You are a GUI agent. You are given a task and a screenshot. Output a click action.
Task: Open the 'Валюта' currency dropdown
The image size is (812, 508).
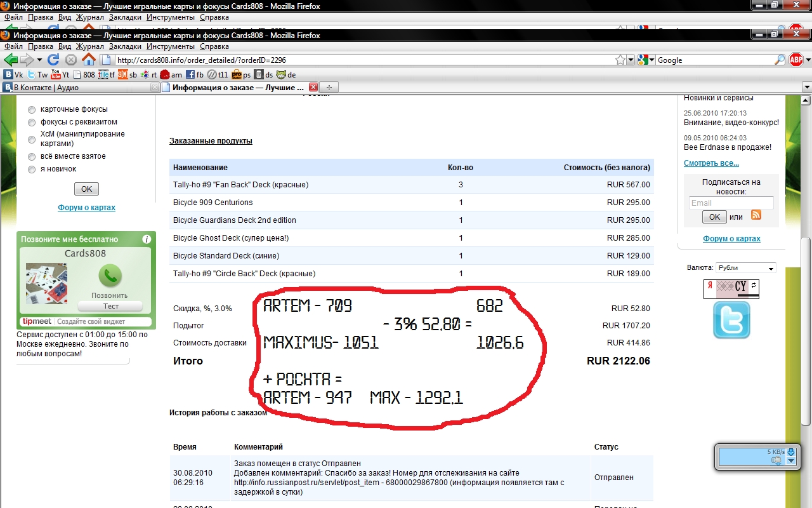point(745,268)
